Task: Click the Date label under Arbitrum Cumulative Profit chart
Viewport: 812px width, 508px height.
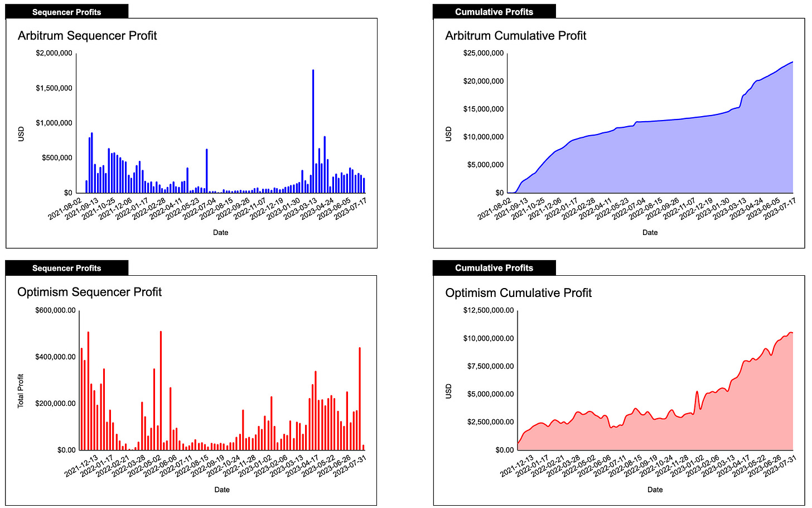Action: [650, 232]
